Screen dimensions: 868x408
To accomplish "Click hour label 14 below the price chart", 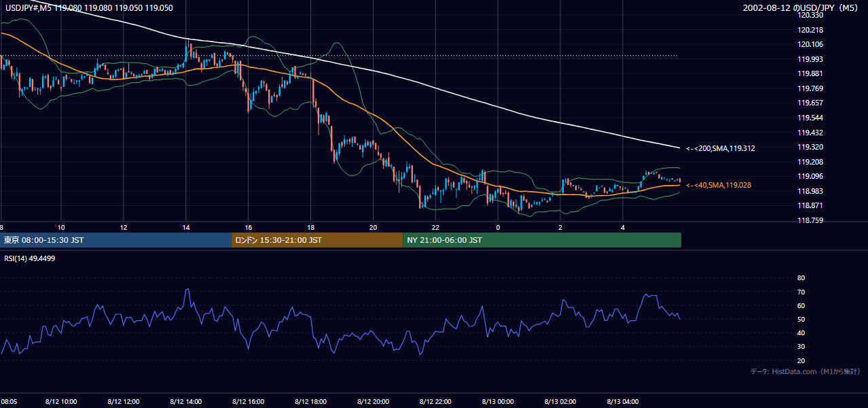I will coord(186,227).
